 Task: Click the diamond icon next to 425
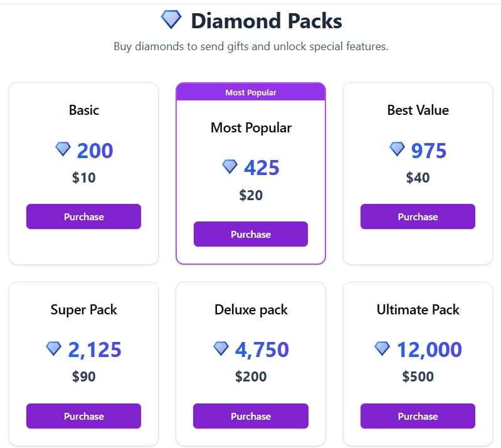[x=229, y=167]
